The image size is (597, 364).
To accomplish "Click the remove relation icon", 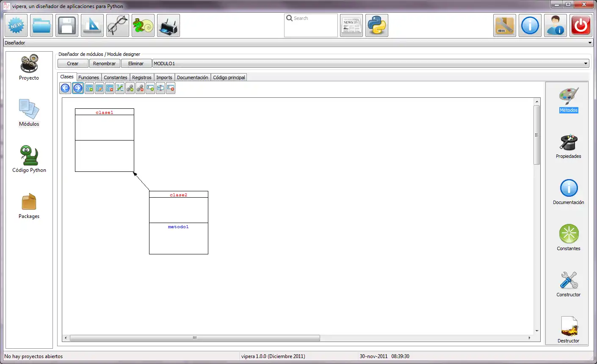I will point(140,88).
